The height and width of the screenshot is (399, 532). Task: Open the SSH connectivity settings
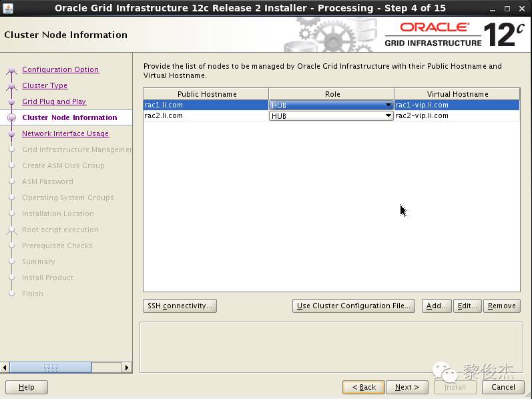(x=180, y=306)
